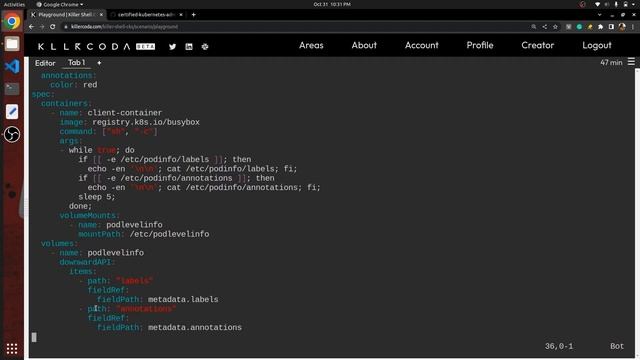Toggle the Chrome side panel icon
Viewport: 640px width, 360px height.
click(611, 27)
